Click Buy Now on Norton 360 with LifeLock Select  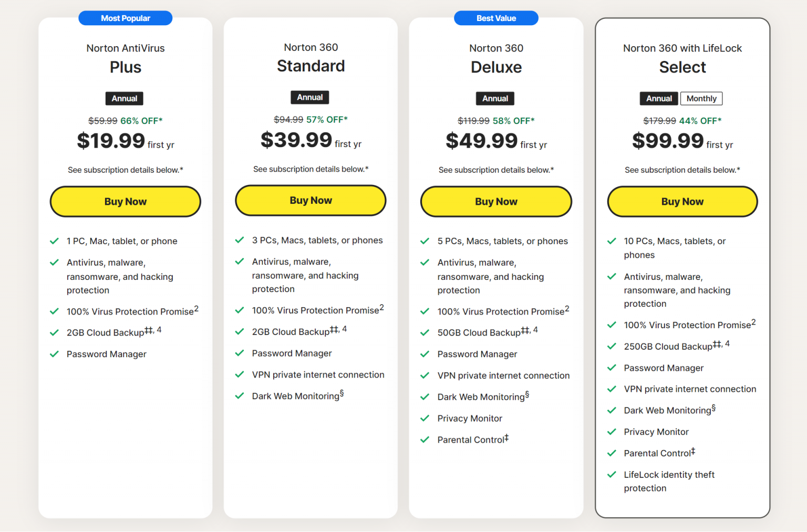(x=682, y=202)
